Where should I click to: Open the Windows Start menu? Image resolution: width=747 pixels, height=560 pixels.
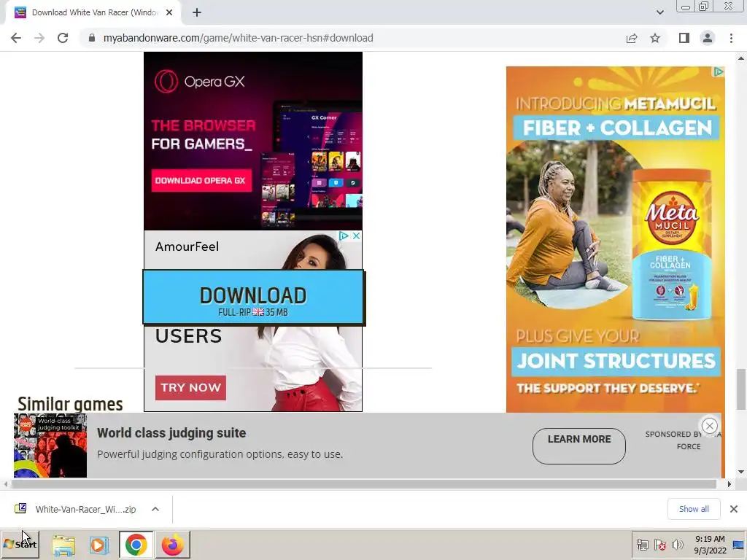[x=20, y=544]
